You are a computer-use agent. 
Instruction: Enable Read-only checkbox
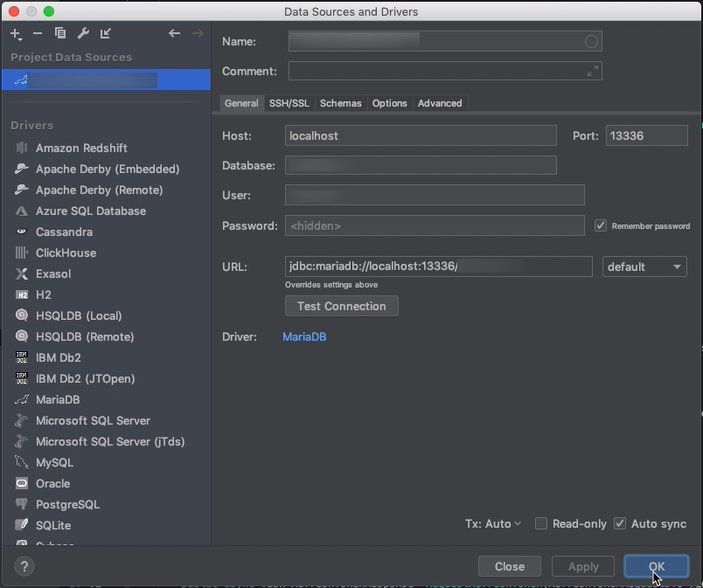[x=541, y=523]
